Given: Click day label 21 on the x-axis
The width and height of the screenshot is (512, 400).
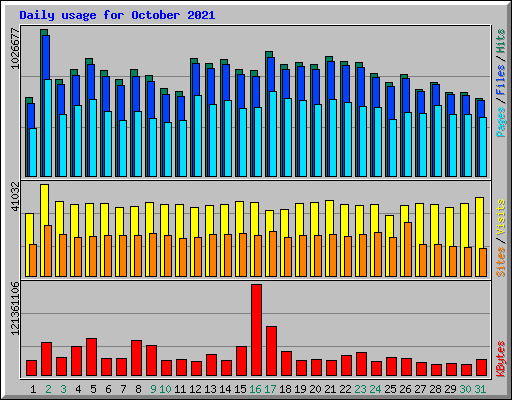Looking at the screenshot, I should click(x=330, y=389).
